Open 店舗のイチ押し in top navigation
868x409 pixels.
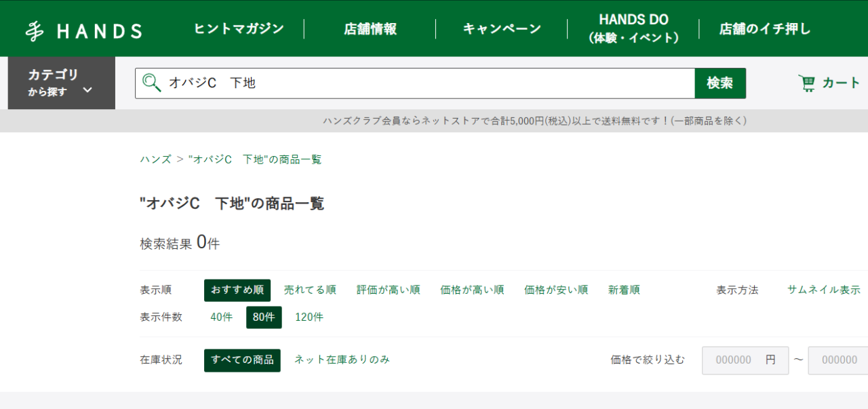[765, 28]
